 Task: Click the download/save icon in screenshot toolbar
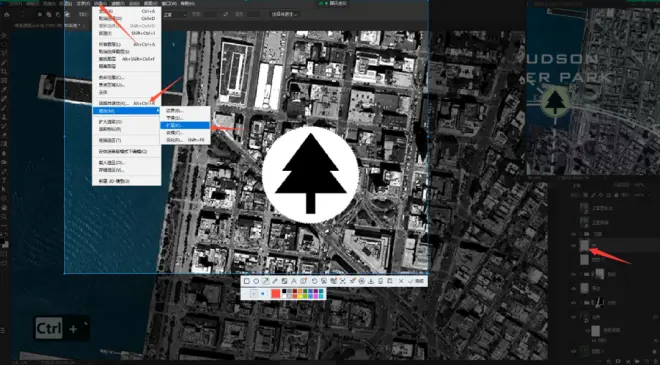[x=371, y=281]
